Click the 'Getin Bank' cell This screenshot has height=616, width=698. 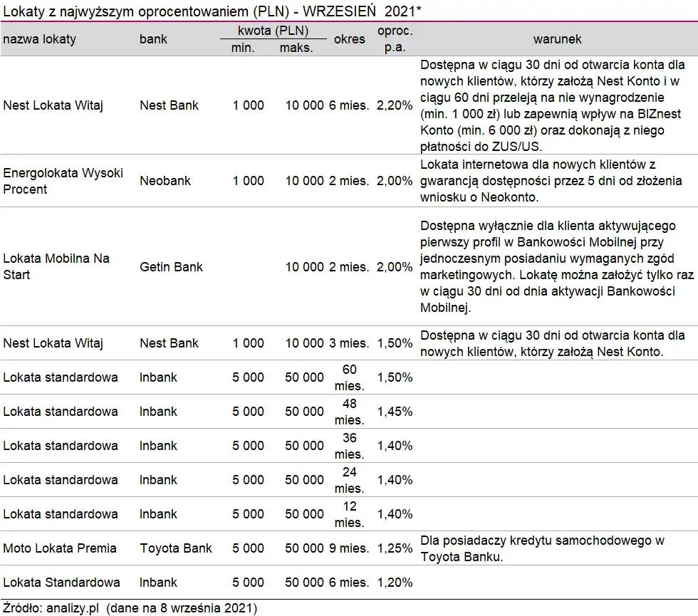pyautogui.click(x=171, y=267)
